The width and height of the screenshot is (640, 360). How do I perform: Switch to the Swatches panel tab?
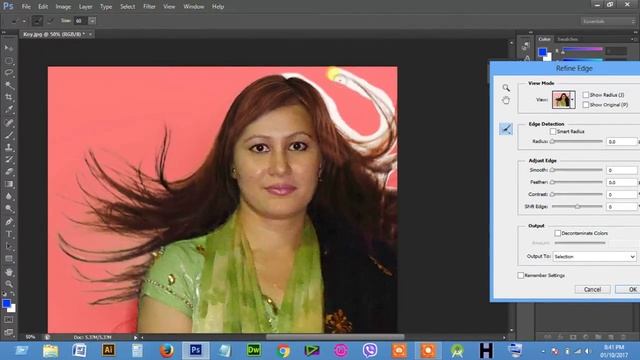click(567, 39)
